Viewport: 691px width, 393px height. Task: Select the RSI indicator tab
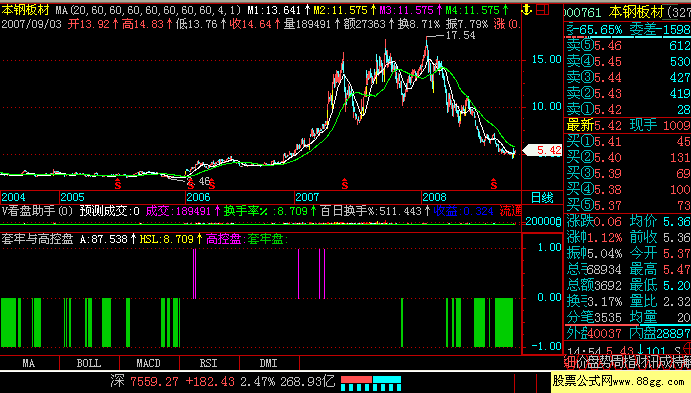click(208, 363)
